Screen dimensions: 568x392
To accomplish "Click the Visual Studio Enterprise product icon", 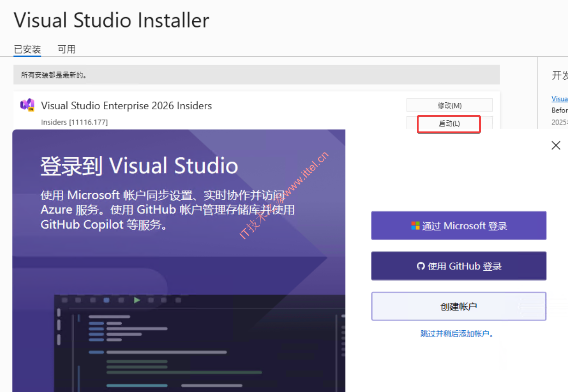I will tap(27, 105).
